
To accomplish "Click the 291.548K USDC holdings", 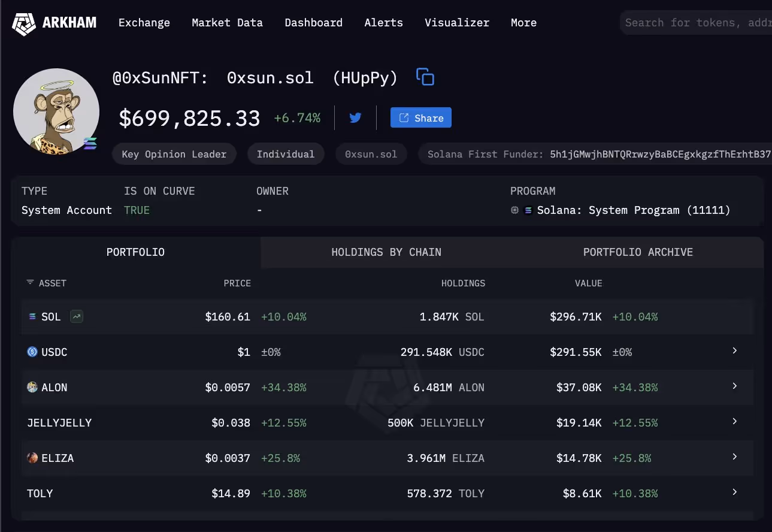I will [x=443, y=352].
